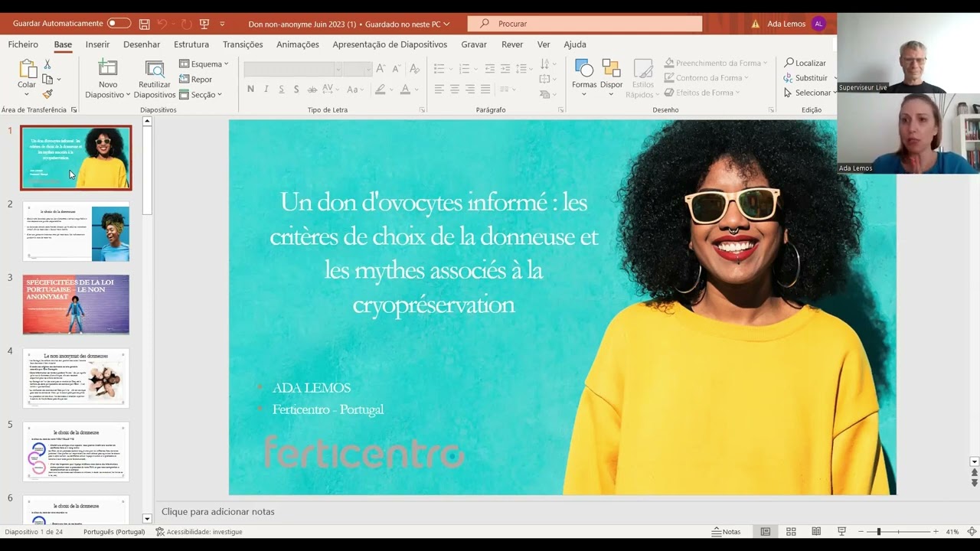The image size is (980, 551).
Task: Click the Copy icon in clipboard group
Action: [x=47, y=80]
